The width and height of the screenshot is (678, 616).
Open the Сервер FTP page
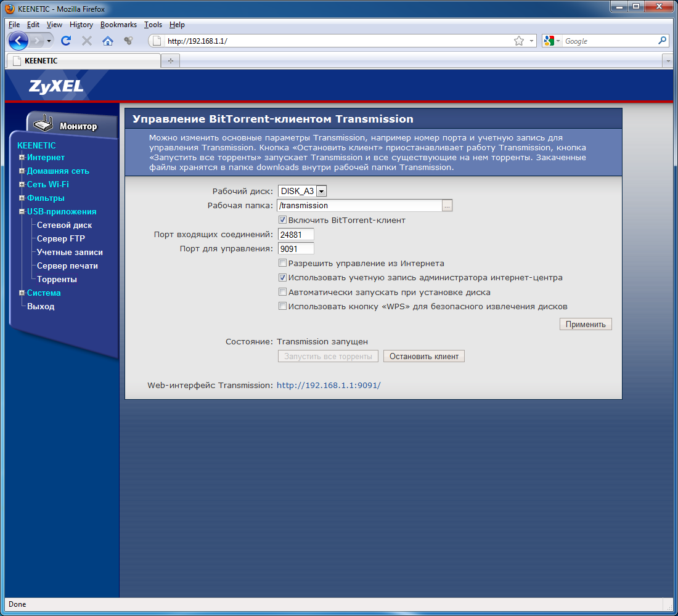point(61,238)
